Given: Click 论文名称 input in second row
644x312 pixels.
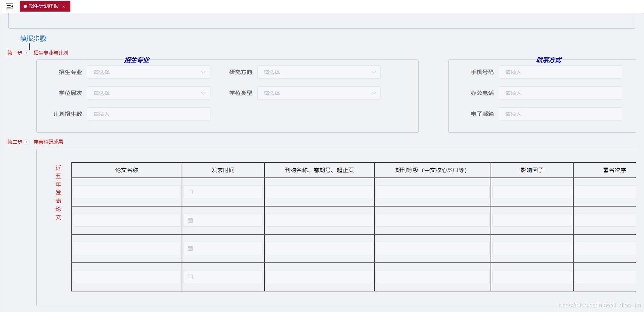Looking at the screenshot, I should point(127,220).
